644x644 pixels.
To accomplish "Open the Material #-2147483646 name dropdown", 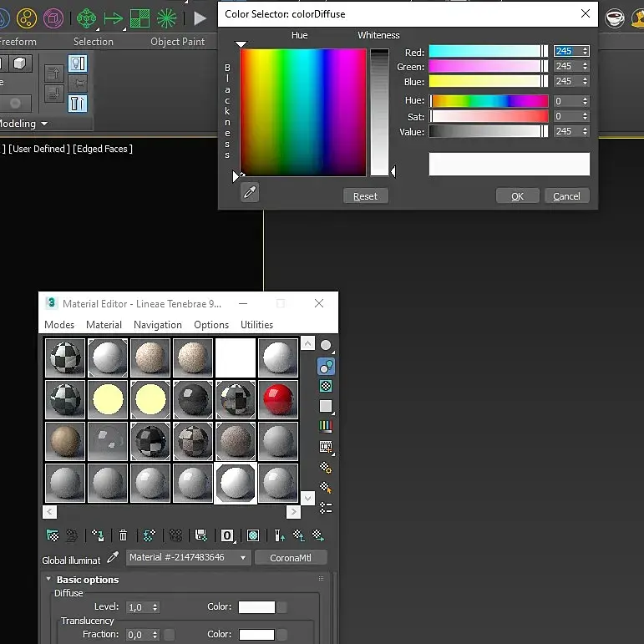I will tap(189, 558).
